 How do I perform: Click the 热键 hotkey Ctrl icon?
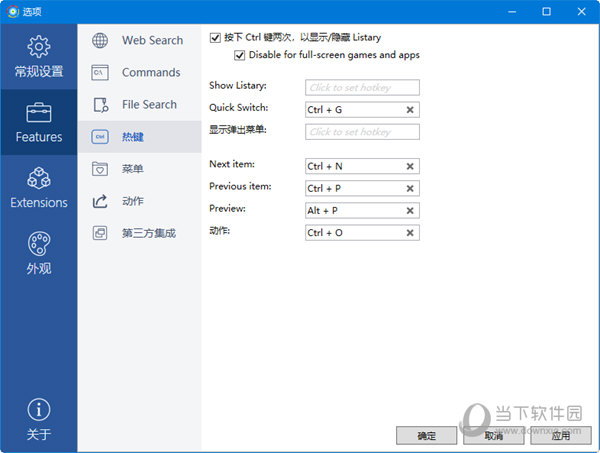(x=100, y=137)
